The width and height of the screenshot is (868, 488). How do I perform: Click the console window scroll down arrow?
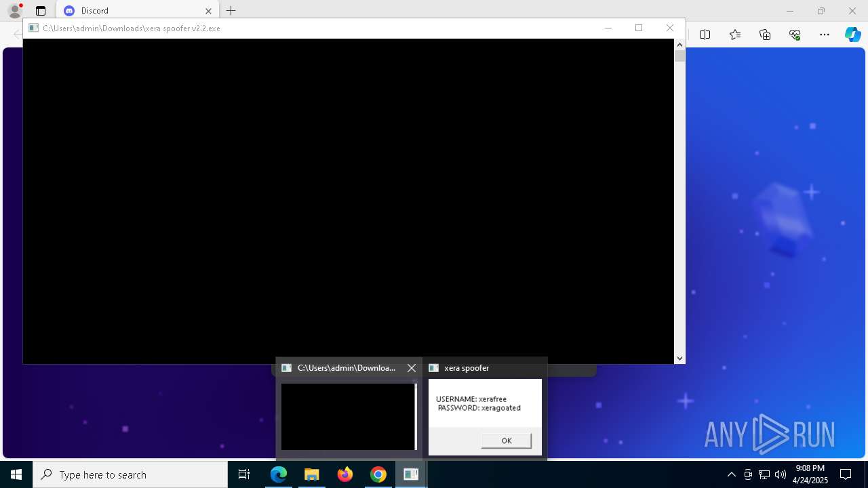(679, 359)
